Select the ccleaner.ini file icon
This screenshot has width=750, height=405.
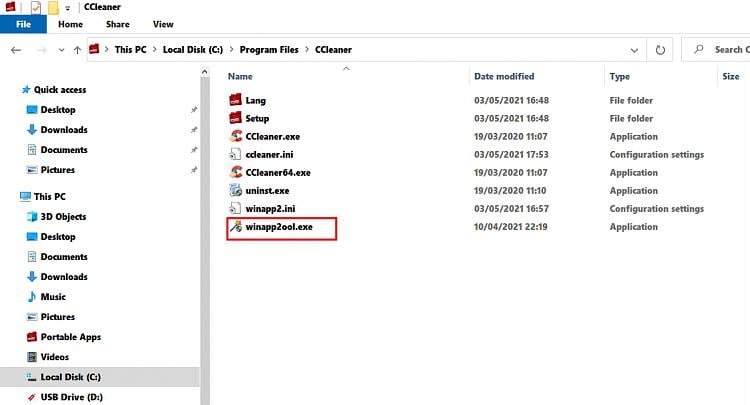[235, 154]
